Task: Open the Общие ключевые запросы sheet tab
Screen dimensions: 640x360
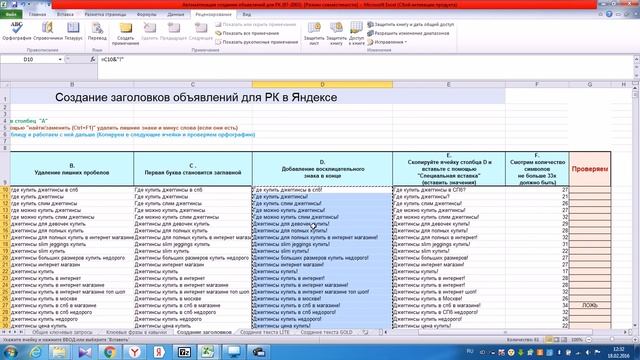Action: pyautogui.click(x=62, y=332)
